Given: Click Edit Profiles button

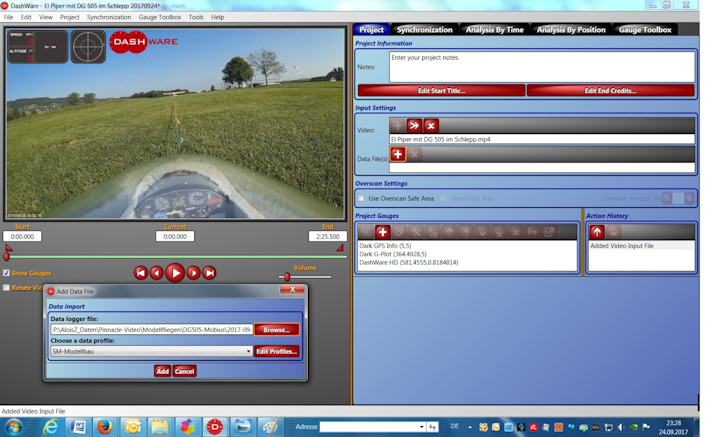Looking at the screenshot, I should pyautogui.click(x=276, y=352).
